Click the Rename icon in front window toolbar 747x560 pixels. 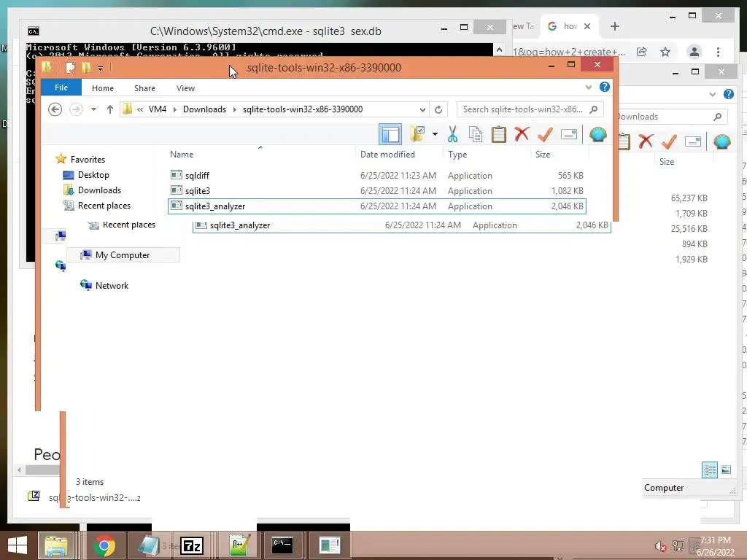click(x=569, y=134)
